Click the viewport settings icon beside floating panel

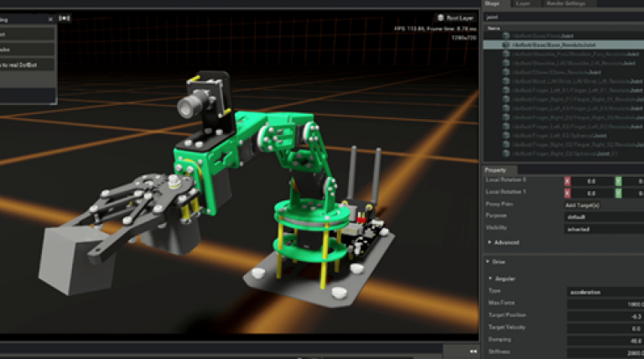[x=65, y=18]
